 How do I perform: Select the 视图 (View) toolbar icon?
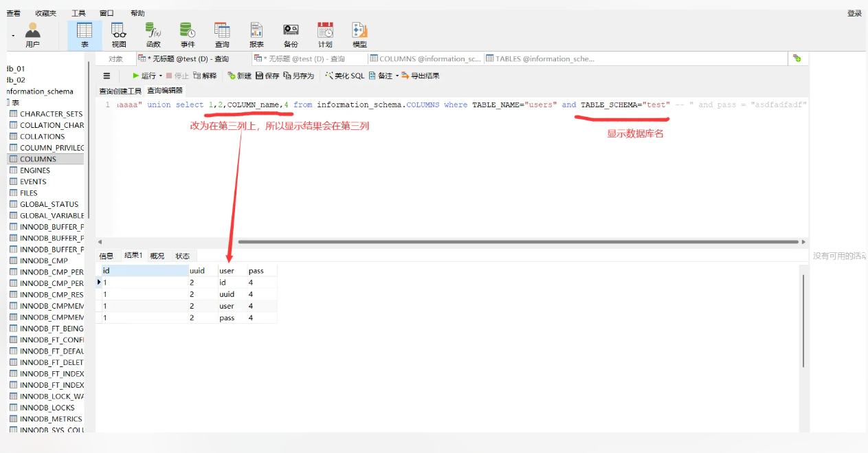pos(119,34)
